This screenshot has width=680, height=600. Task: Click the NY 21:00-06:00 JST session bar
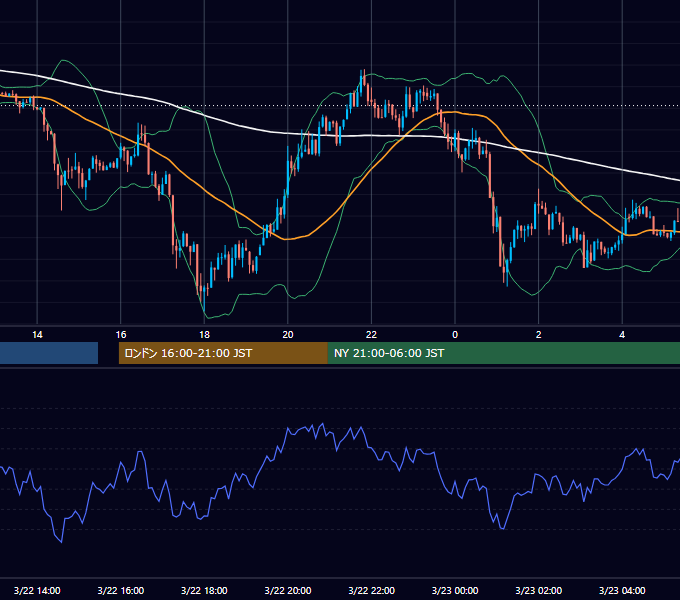tap(503, 353)
